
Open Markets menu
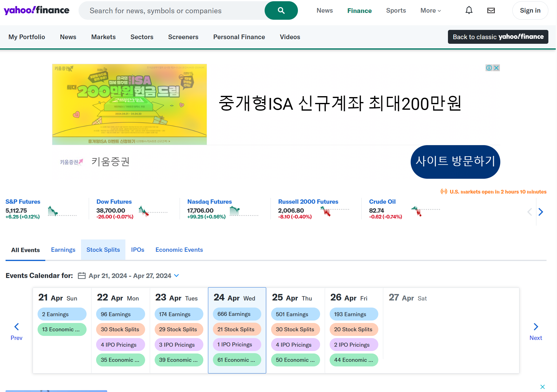[104, 37]
